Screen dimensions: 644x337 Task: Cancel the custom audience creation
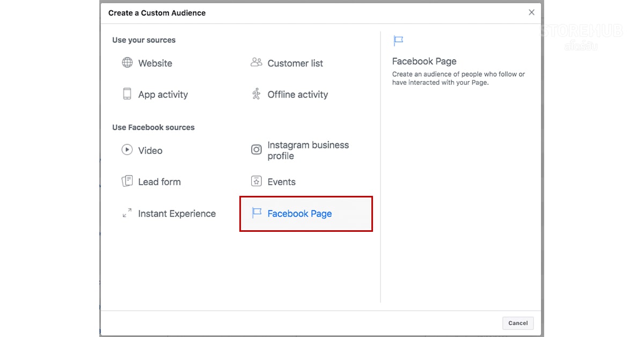pyautogui.click(x=518, y=323)
